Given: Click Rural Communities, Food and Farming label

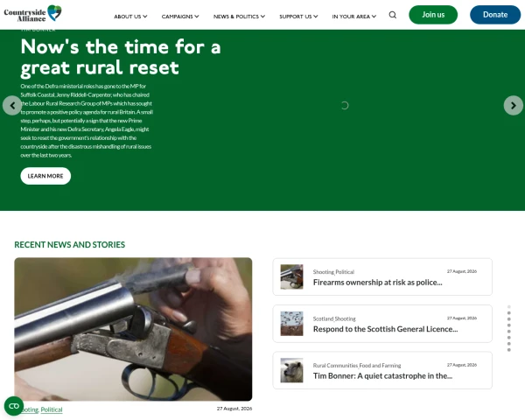Looking at the screenshot, I should pyautogui.click(x=357, y=366).
